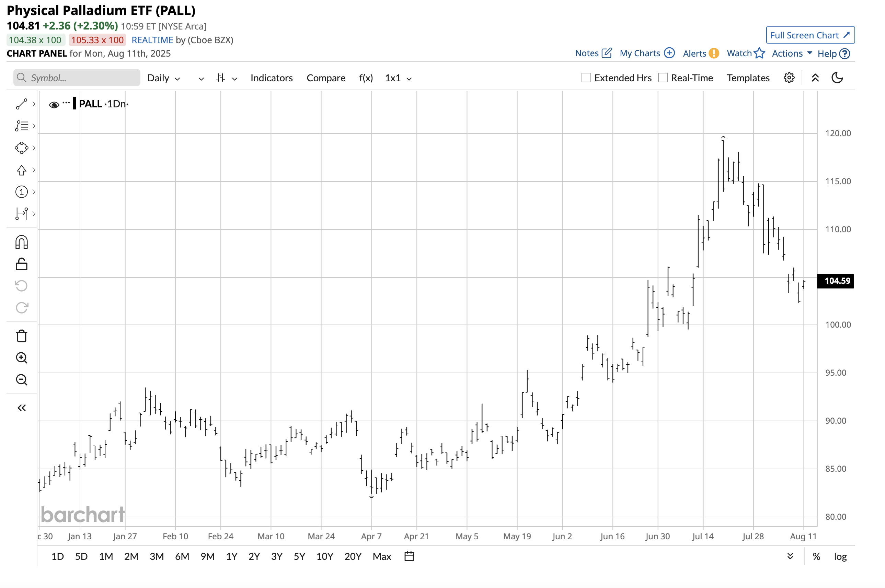
Task: Add PALL to Watch list star
Action: (x=759, y=53)
